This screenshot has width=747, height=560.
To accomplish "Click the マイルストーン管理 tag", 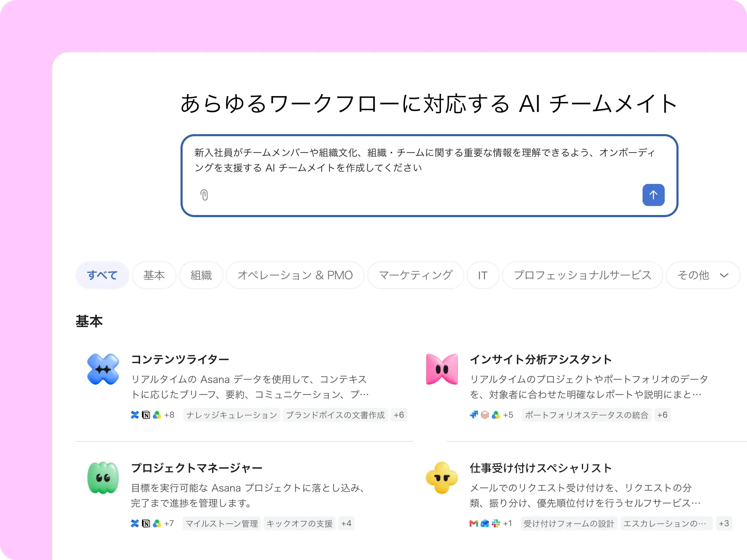I will [x=222, y=523].
